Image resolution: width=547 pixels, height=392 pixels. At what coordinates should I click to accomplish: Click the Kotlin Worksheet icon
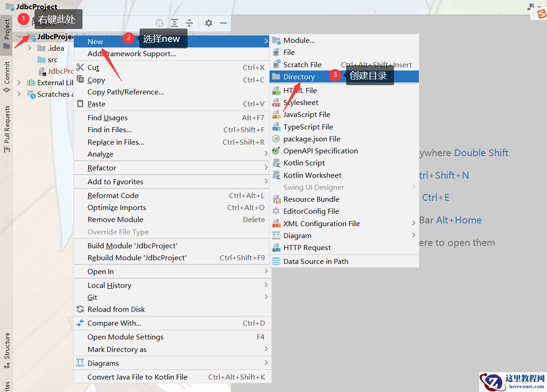(x=276, y=175)
